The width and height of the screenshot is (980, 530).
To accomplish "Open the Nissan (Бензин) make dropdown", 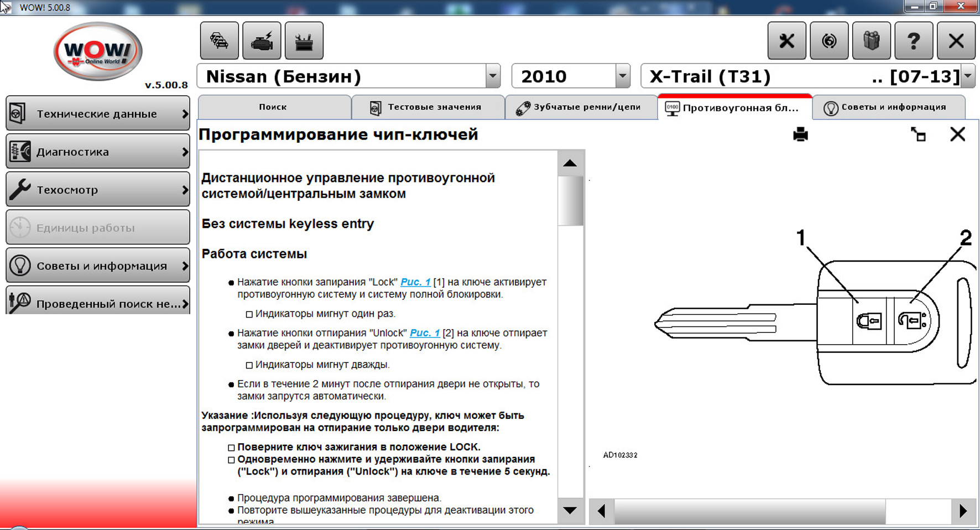I will (x=492, y=76).
